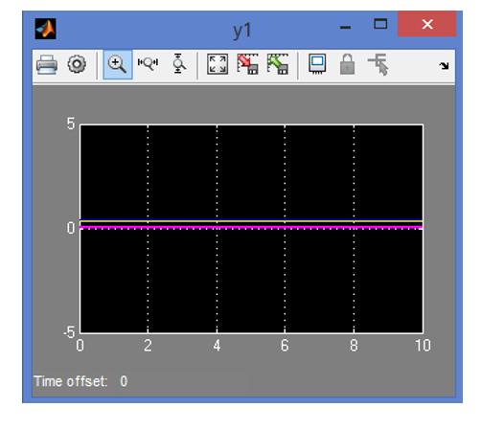
Task: Click the padlock axes lock icon
Action: [348, 64]
